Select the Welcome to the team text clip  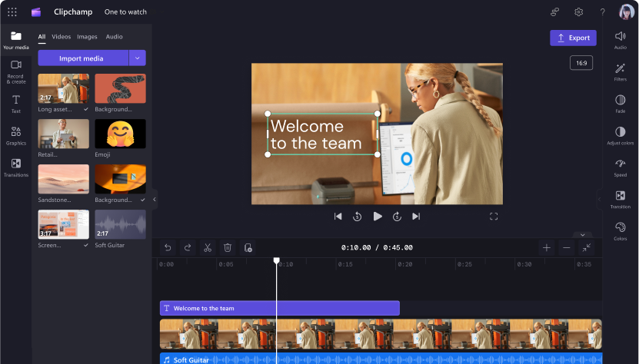pos(280,308)
